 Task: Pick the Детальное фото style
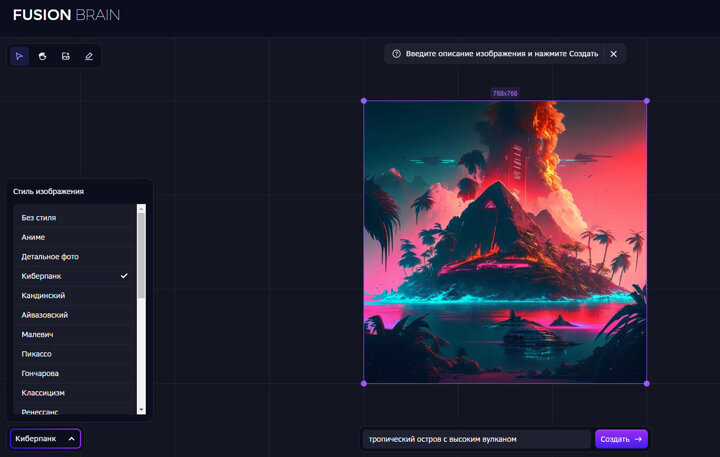75,257
